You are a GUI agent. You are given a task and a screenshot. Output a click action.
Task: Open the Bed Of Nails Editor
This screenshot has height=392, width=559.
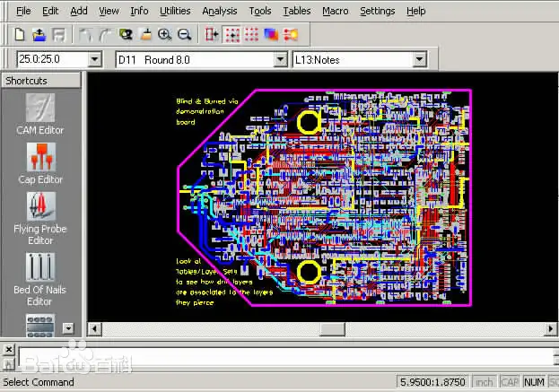click(40, 280)
